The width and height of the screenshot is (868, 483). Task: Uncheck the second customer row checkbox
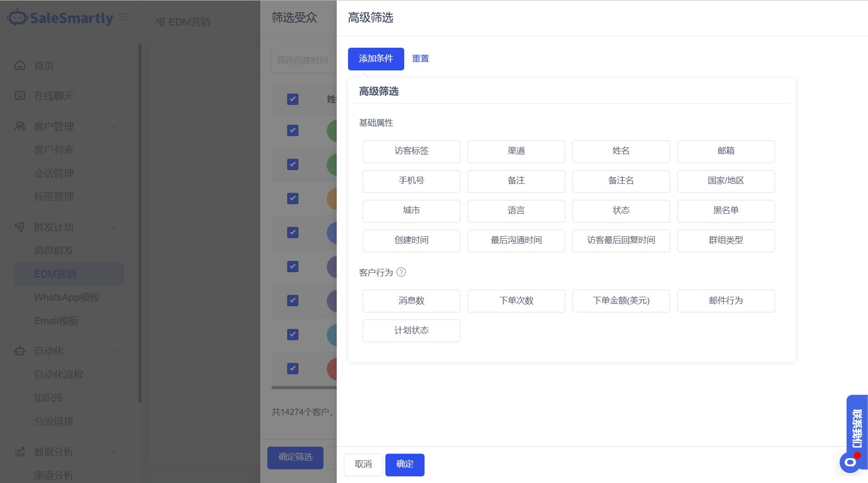(293, 164)
